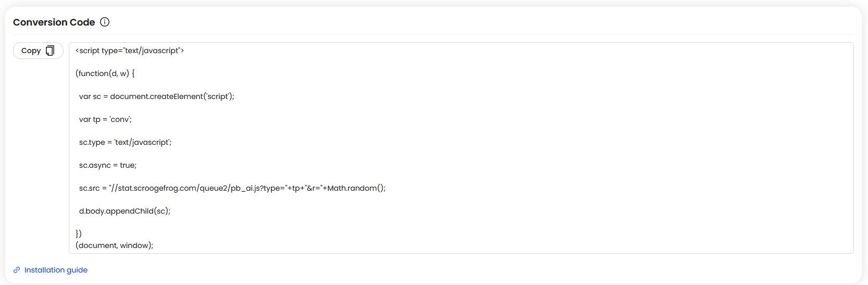Click the chain-link icon before Installation guide
The width and height of the screenshot is (868, 285).
point(17,270)
